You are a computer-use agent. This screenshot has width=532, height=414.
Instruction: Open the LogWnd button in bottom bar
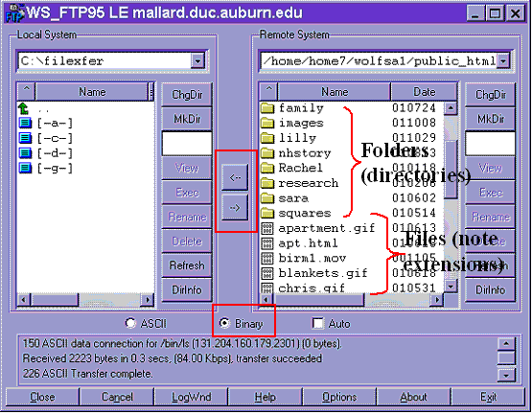point(192,397)
